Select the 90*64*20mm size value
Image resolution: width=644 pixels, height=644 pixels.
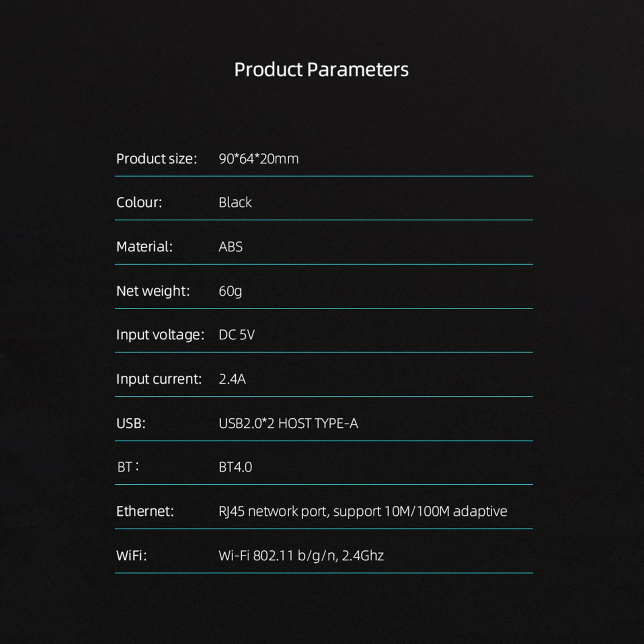click(x=259, y=159)
